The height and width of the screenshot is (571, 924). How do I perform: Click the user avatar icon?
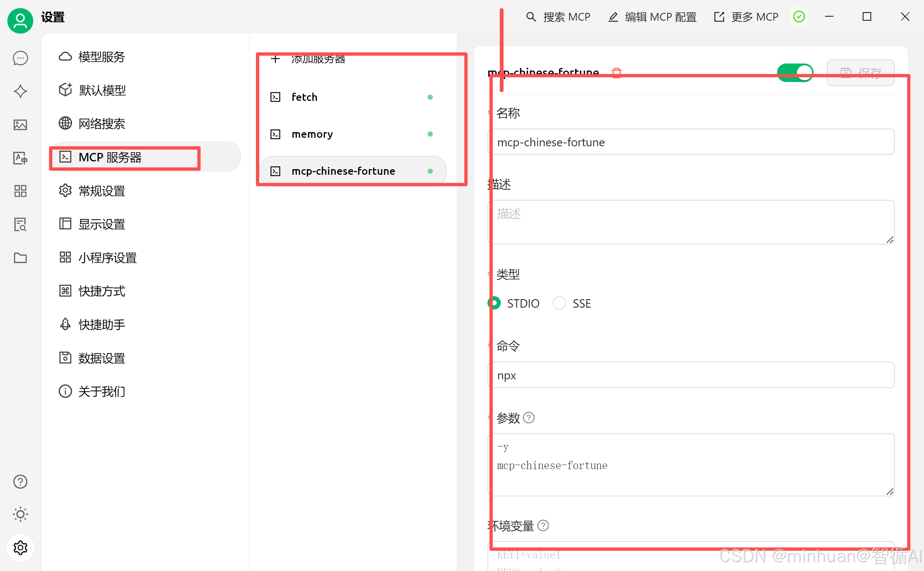(x=20, y=20)
